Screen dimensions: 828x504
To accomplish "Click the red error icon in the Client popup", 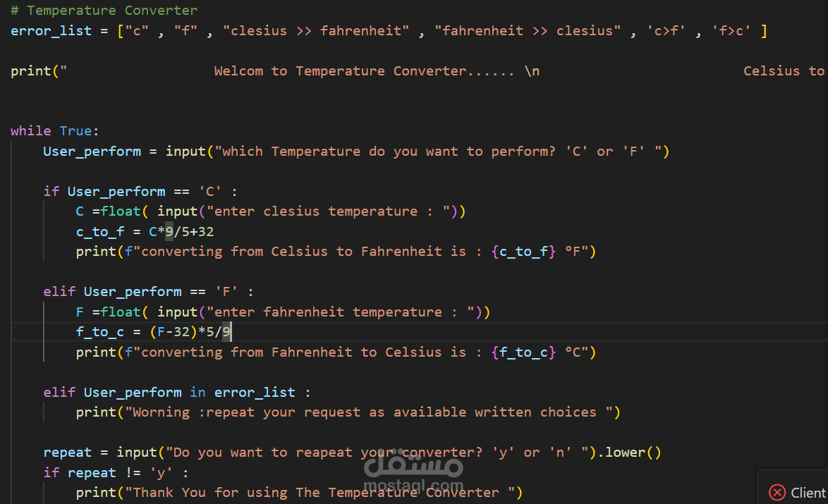I will [777, 493].
